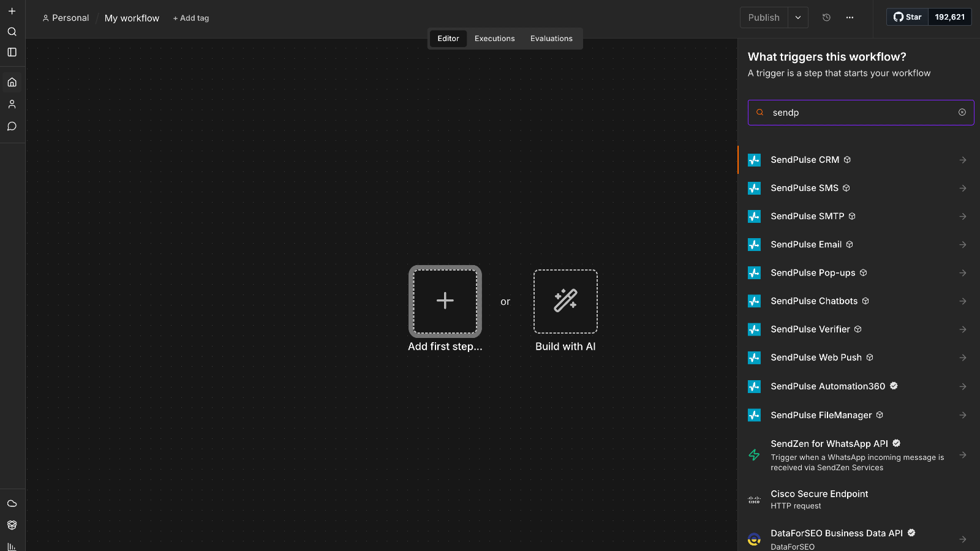This screenshot has height=551, width=980.
Task: Open the Publish dropdown arrow
Action: [798, 18]
